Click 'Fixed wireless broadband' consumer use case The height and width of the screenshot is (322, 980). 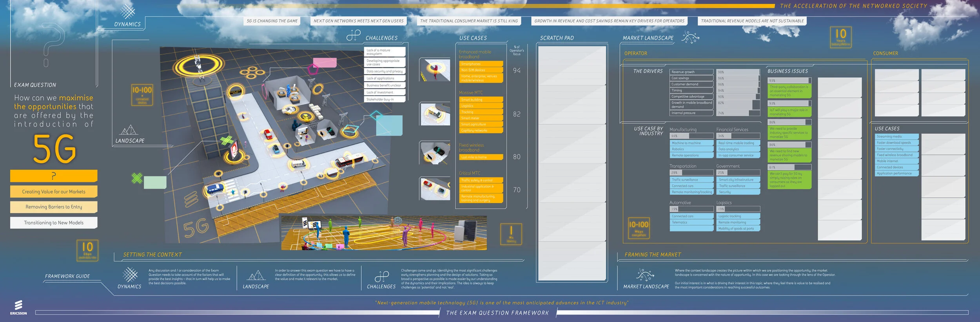point(897,155)
